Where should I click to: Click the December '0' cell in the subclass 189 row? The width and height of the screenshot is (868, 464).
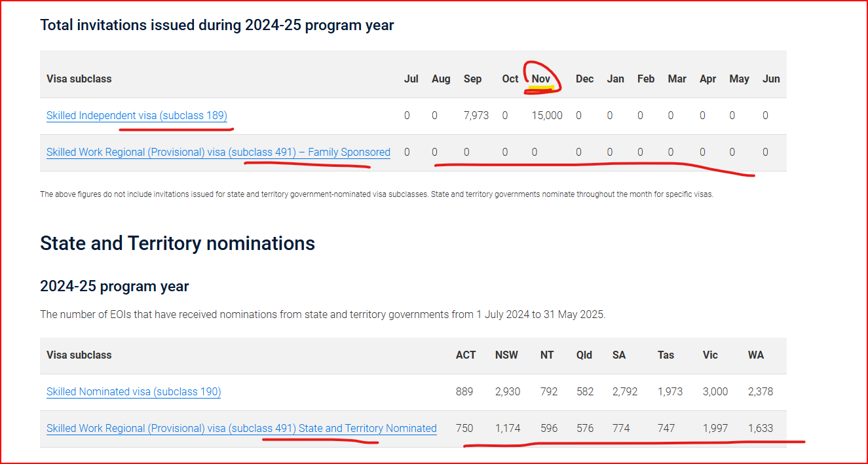578,116
